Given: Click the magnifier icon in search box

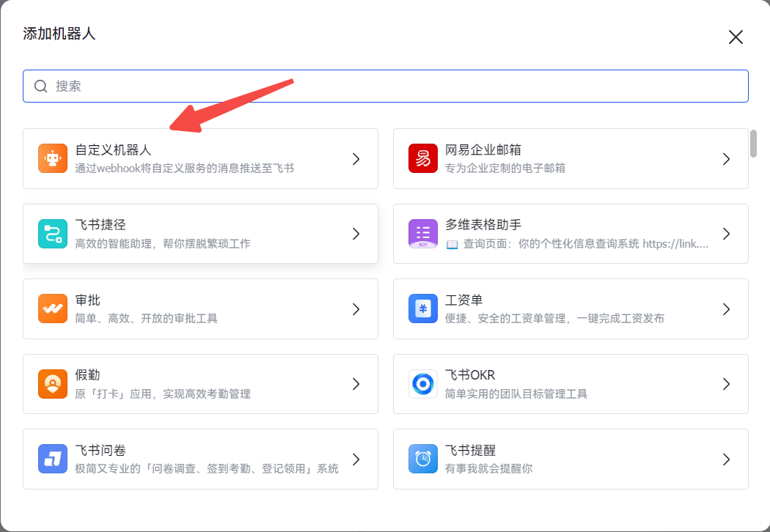Looking at the screenshot, I should [x=41, y=86].
